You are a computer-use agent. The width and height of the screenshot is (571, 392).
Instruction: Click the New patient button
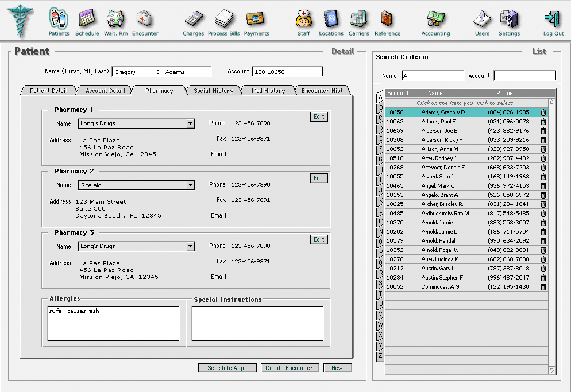click(337, 368)
